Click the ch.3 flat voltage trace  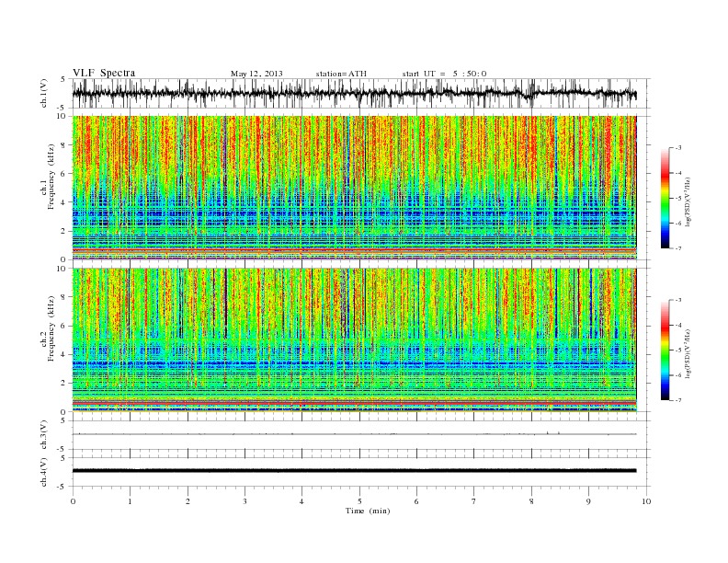pyautogui.click(x=354, y=434)
